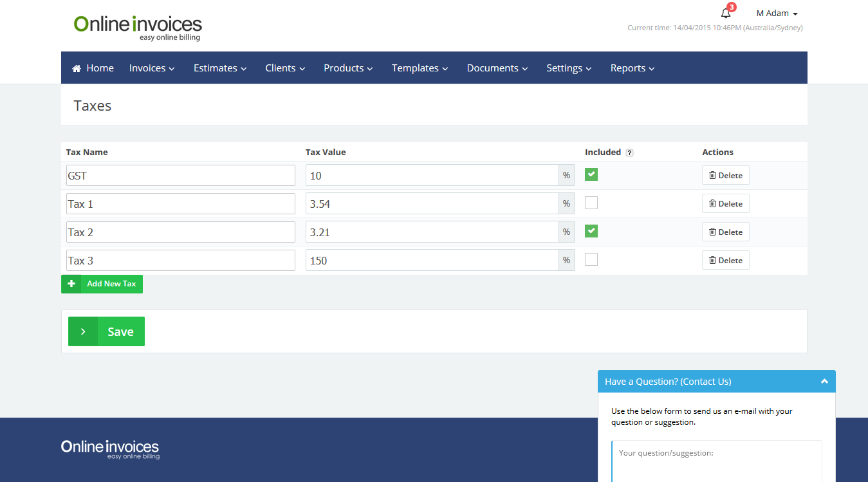Image resolution: width=868 pixels, height=482 pixels.
Task: Click the arrow icon on Save button
Action: [83, 331]
